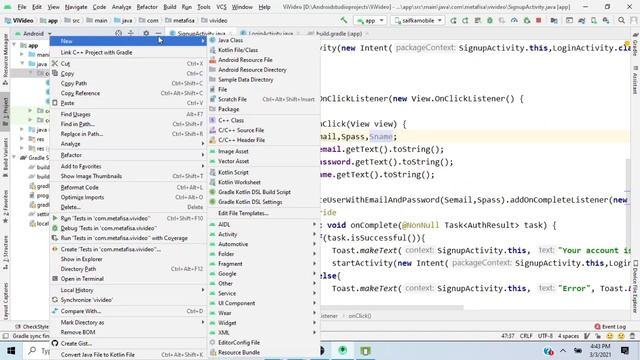Open the Refactor submenu in context menu
This screenshot has height=360, width=640.
(x=128, y=155)
